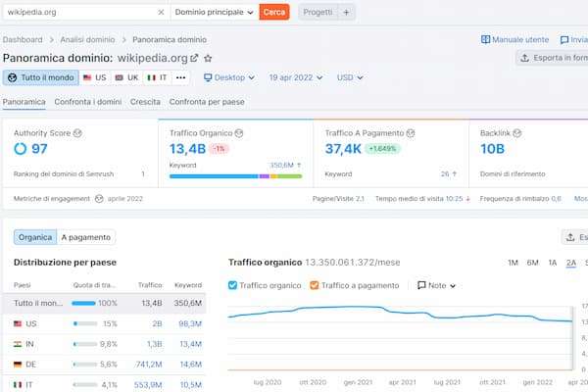This screenshot has height=392, width=588.
Task: Uncheck the Traffico organico checkbox
Action: click(233, 285)
